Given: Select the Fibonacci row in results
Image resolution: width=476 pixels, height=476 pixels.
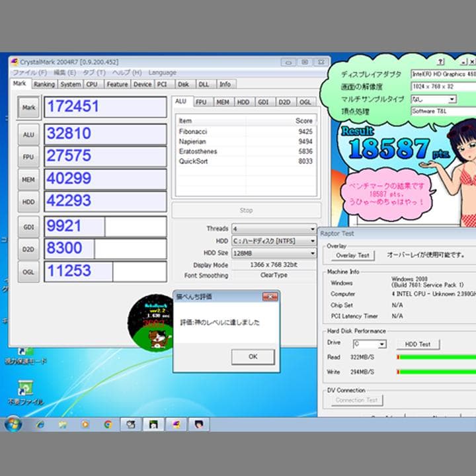Looking at the screenshot, I should (x=246, y=132).
